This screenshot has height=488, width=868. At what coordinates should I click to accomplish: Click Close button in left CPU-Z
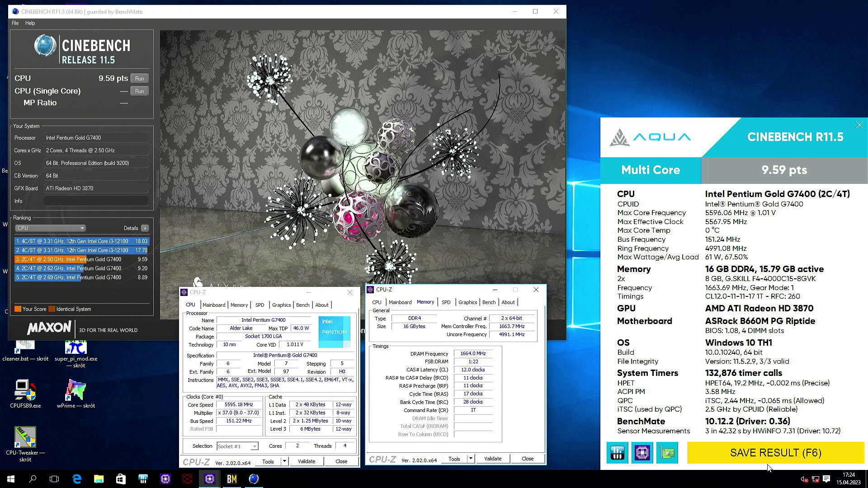coord(341,461)
